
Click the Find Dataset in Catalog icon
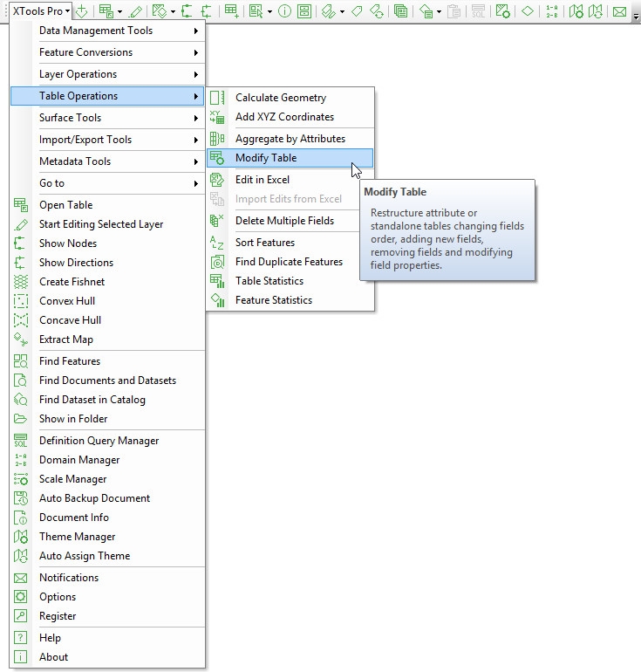tap(21, 400)
